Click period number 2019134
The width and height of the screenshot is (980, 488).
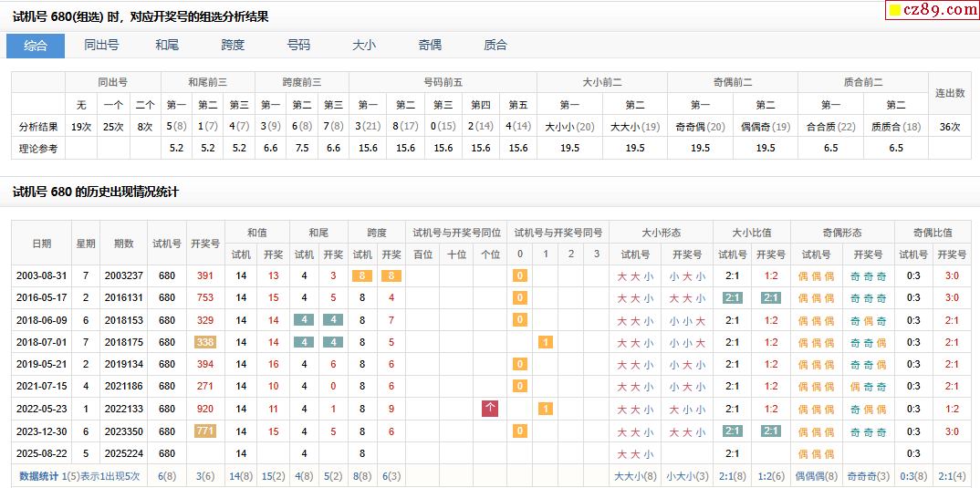click(x=124, y=364)
